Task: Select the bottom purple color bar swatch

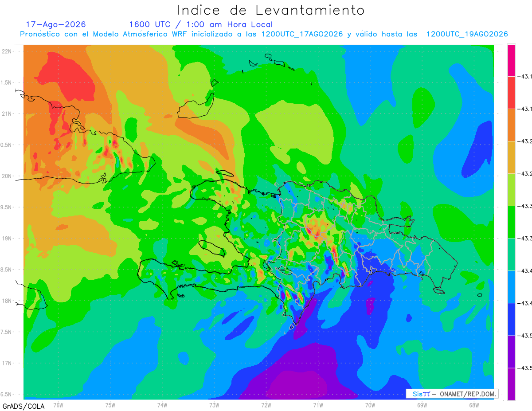Action: click(511, 384)
